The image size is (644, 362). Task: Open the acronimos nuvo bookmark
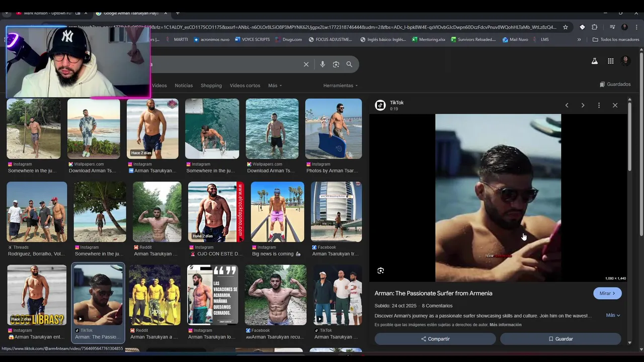211,39
